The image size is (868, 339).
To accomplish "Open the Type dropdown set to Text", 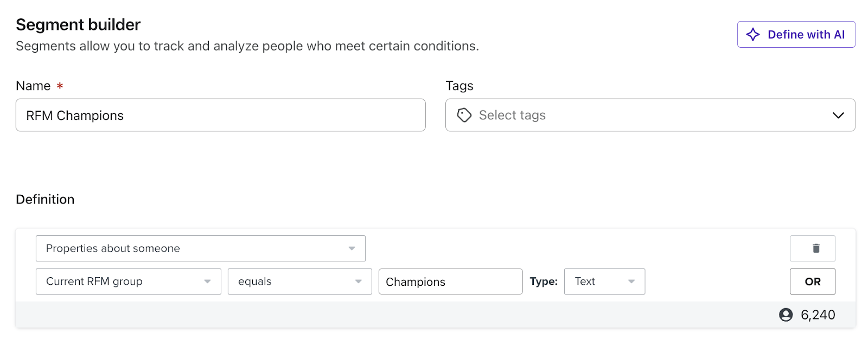I will click(604, 282).
